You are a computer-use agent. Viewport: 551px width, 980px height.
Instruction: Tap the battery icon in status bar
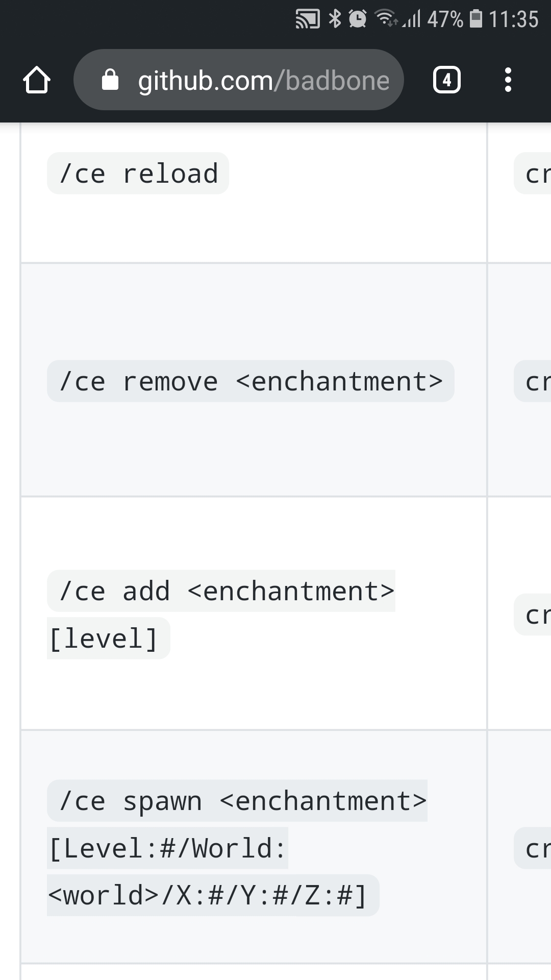pos(475,19)
